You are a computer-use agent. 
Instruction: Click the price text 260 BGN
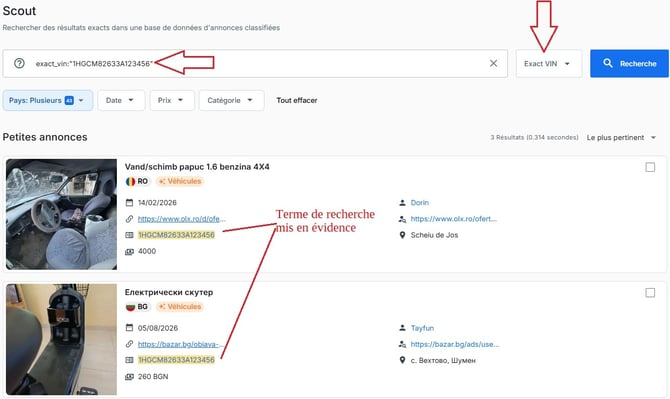click(153, 376)
